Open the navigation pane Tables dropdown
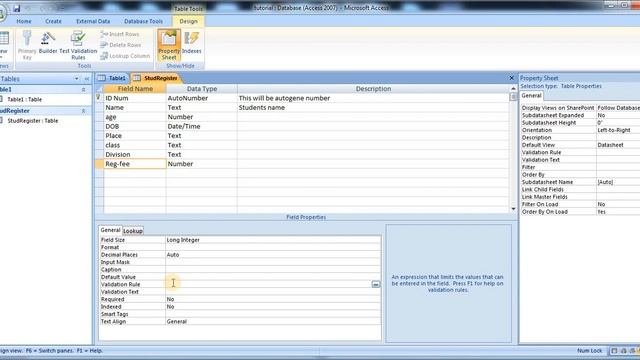The width and height of the screenshot is (640, 360). (76, 79)
